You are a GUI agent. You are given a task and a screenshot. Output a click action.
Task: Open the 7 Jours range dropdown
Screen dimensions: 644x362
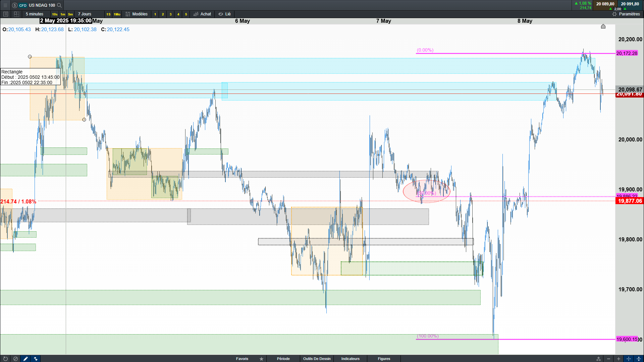[85, 14]
